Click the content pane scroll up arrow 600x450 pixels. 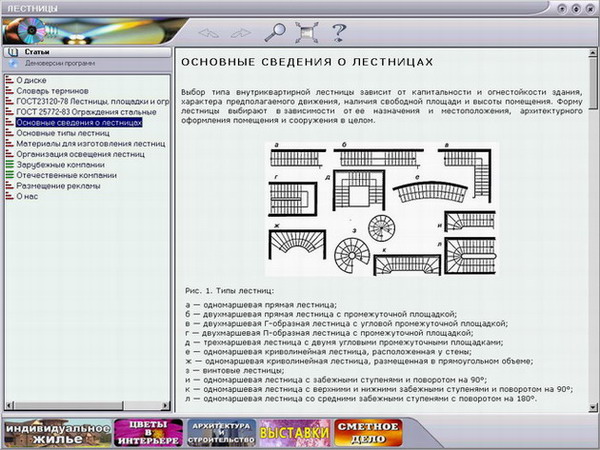593,53
